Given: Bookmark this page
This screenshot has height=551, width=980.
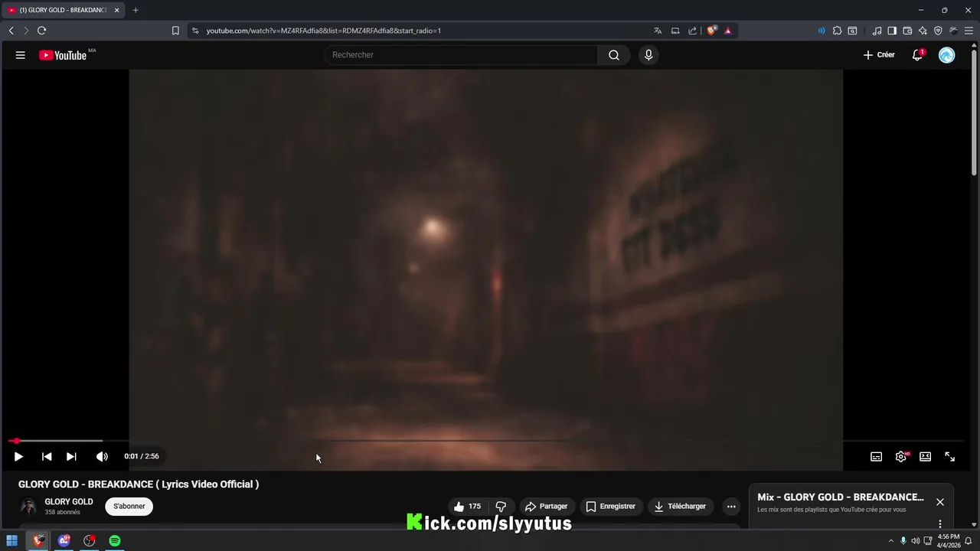Looking at the screenshot, I should tap(175, 31).
